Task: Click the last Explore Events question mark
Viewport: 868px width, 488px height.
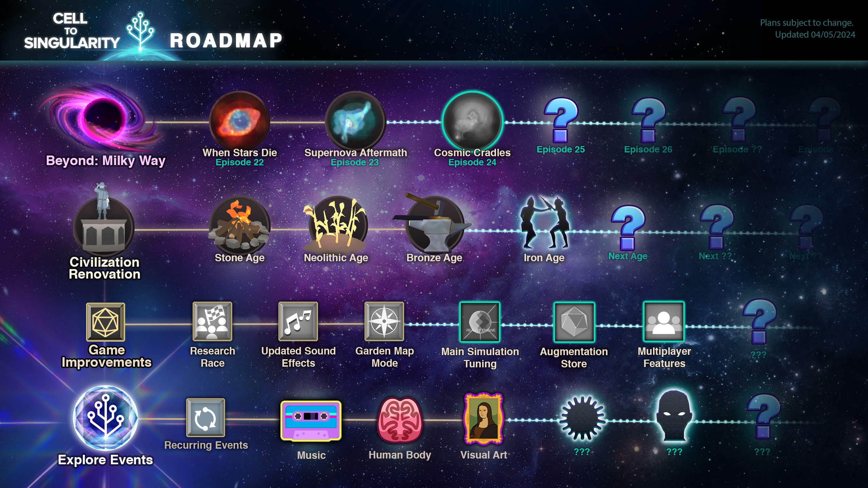Action: pyautogui.click(x=763, y=416)
